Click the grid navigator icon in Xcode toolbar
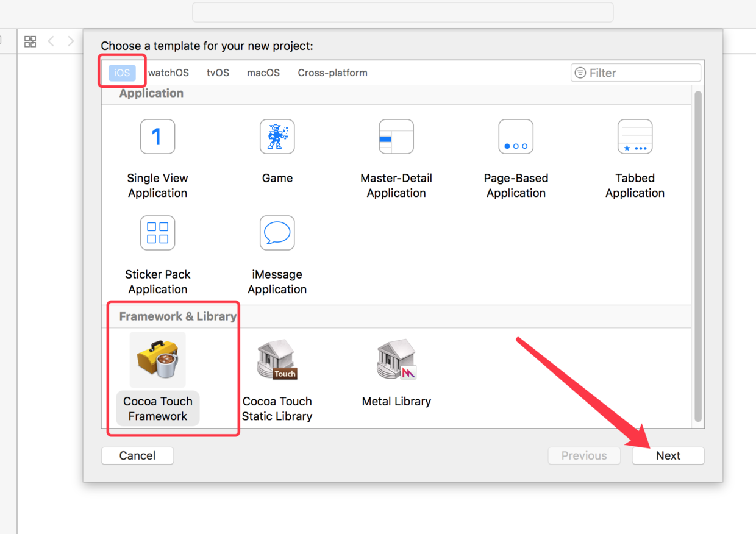This screenshot has width=756, height=534. [30, 41]
